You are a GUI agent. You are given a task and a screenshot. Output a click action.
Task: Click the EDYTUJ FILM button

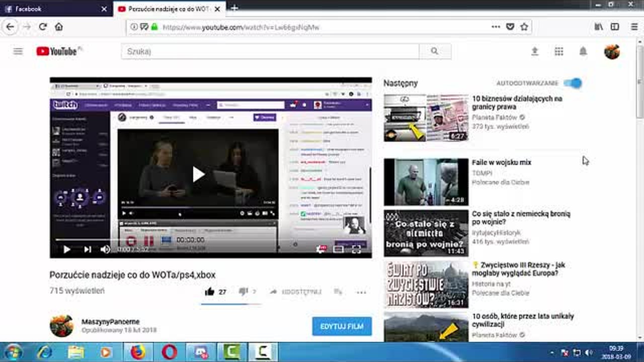point(342,326)
